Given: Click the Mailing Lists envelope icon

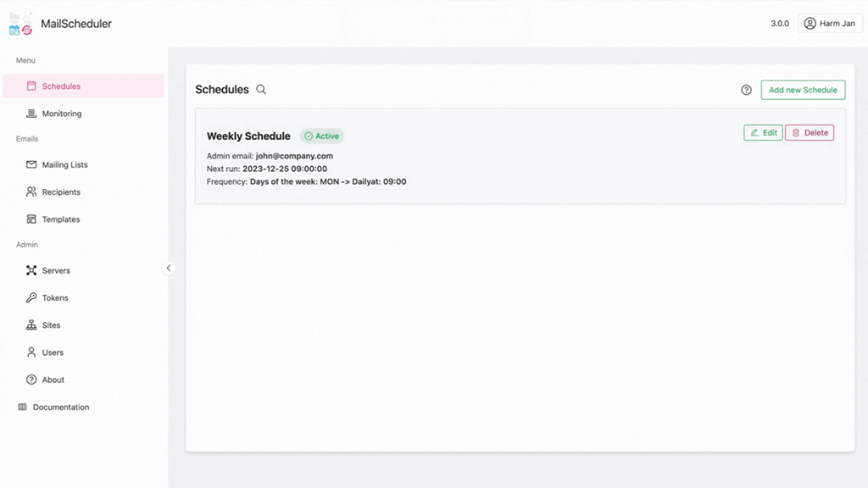Looking at the screenshot, I should click(31, 164).
